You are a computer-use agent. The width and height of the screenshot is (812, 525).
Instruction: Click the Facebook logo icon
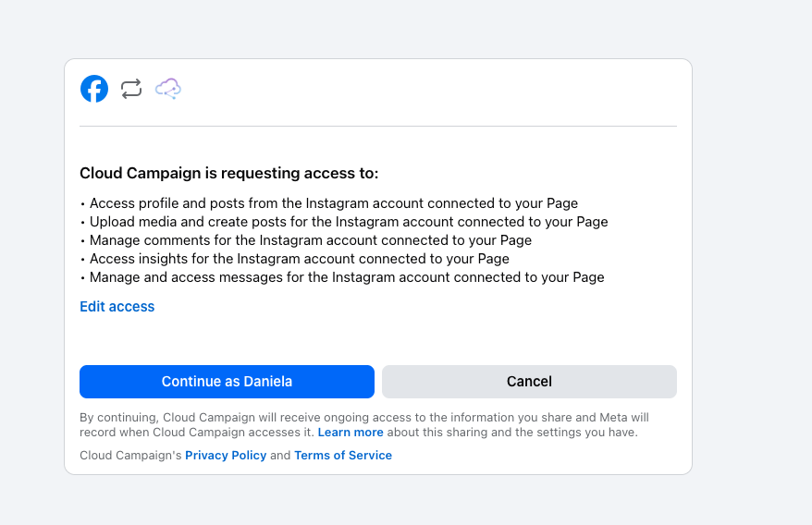[94, 89]
